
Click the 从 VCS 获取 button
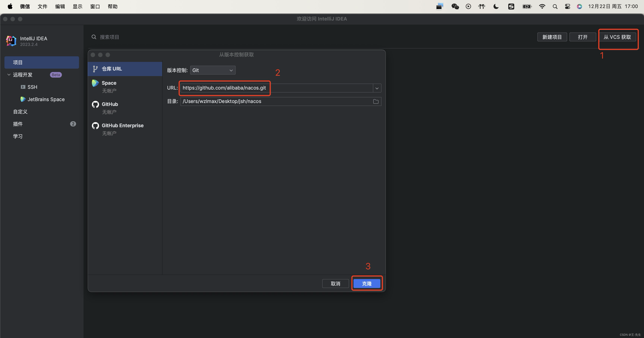[617, 37]
